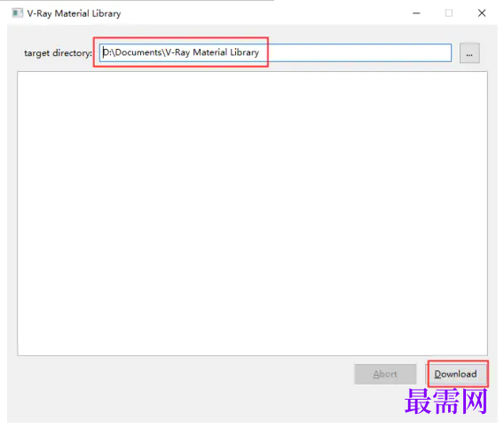Image resolution: width=504 pixels, height=429 pixels.
Task: Click the disabled maximize window button
Action: point(449,13)
